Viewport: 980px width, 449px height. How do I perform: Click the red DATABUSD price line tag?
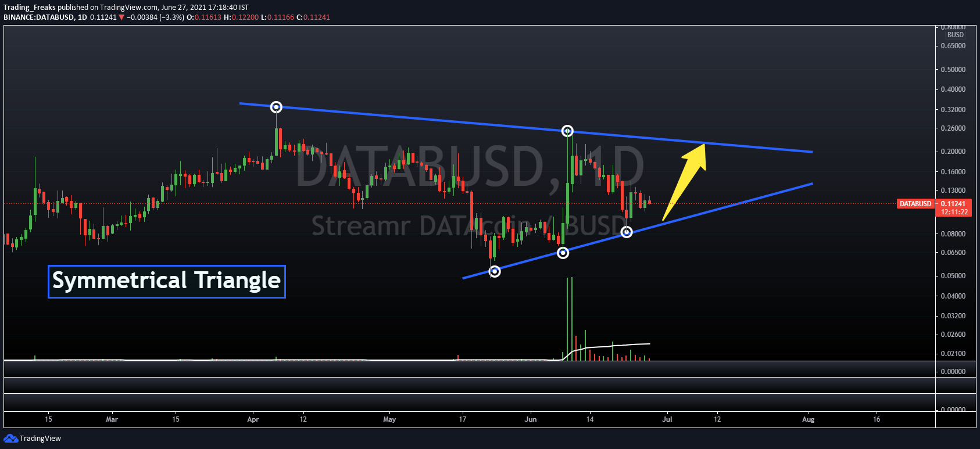click(915, 204)
